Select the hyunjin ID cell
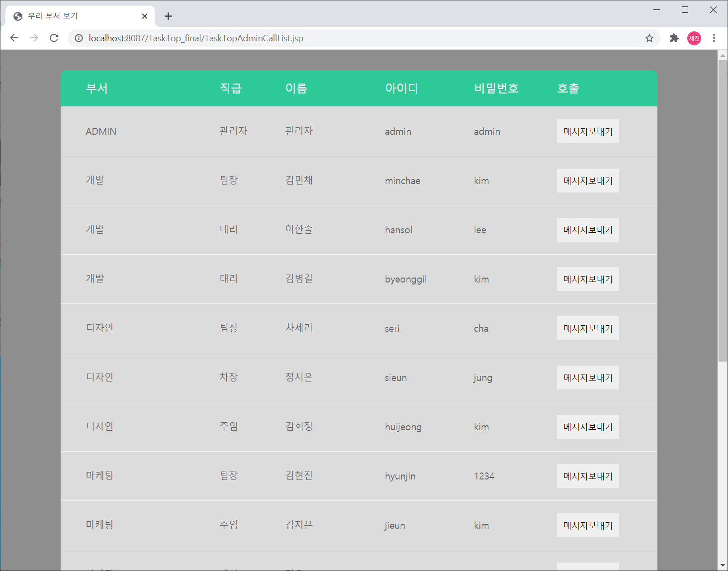Image resolution: width=728 pixels, height=571 pixels. (400, 476)
